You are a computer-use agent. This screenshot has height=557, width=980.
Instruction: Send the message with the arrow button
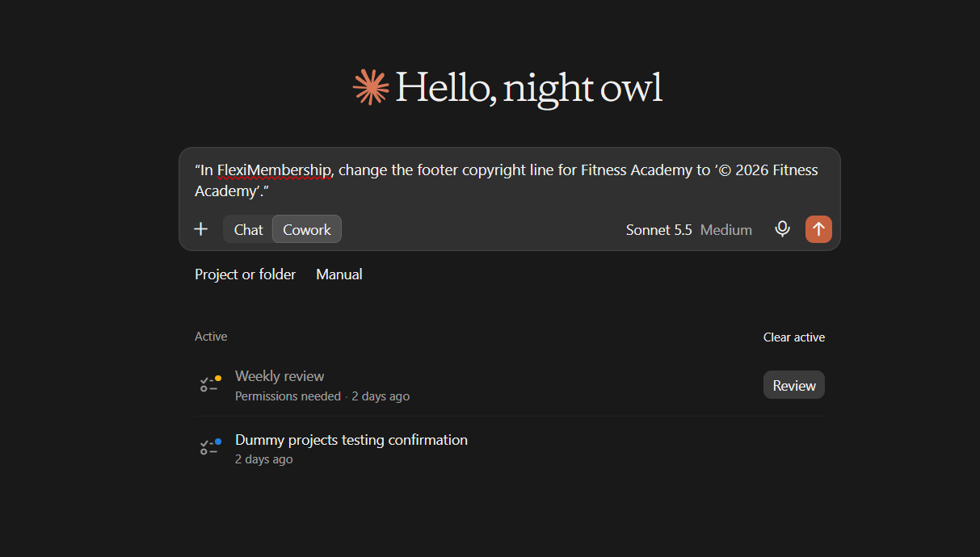tap(818, 229)
